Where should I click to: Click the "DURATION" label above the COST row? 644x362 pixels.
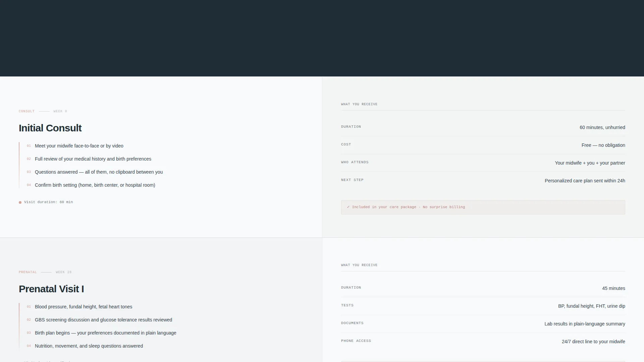(x=351, y=127)
